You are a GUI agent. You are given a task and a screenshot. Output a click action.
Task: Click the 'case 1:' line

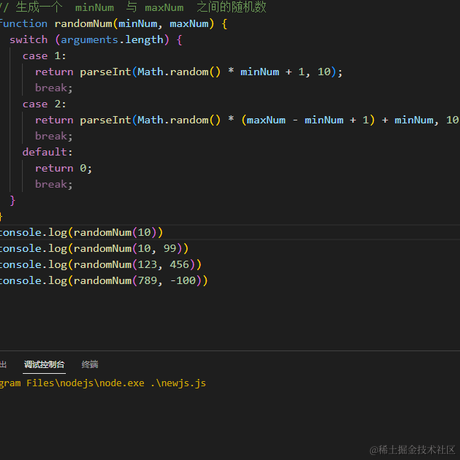(44, 56)
